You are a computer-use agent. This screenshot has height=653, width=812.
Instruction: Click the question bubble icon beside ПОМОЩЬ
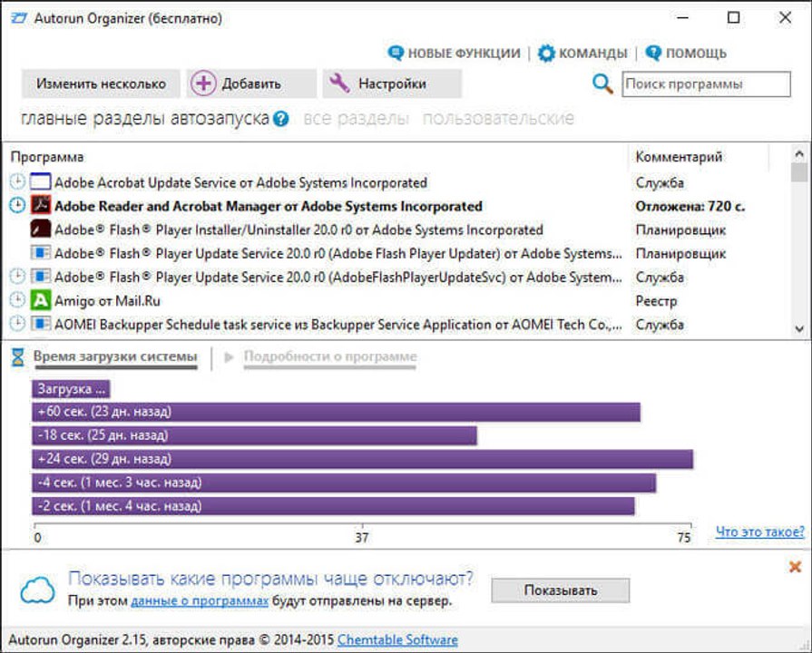653,53
